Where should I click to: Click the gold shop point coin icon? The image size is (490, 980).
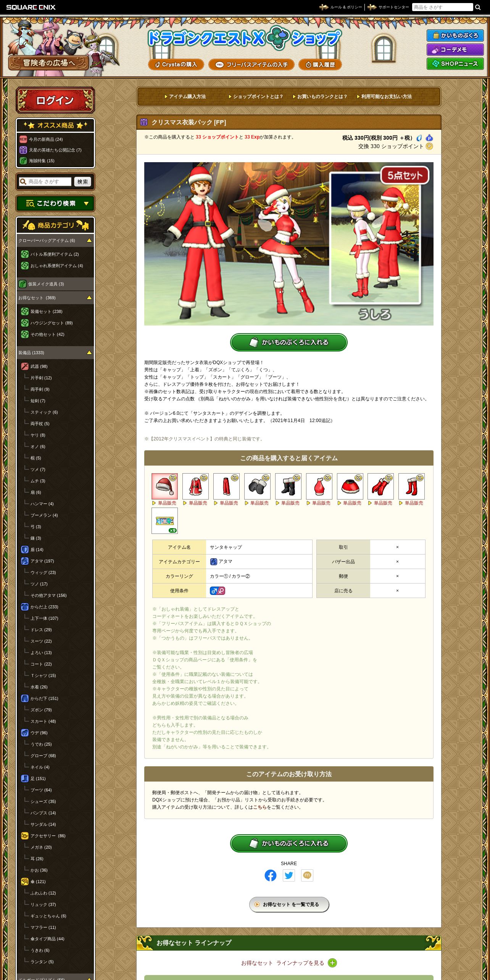point(429,147)
